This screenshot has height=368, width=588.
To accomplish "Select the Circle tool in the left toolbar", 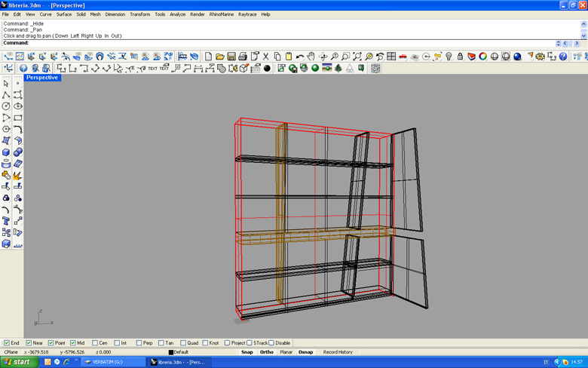I will 6,106.
